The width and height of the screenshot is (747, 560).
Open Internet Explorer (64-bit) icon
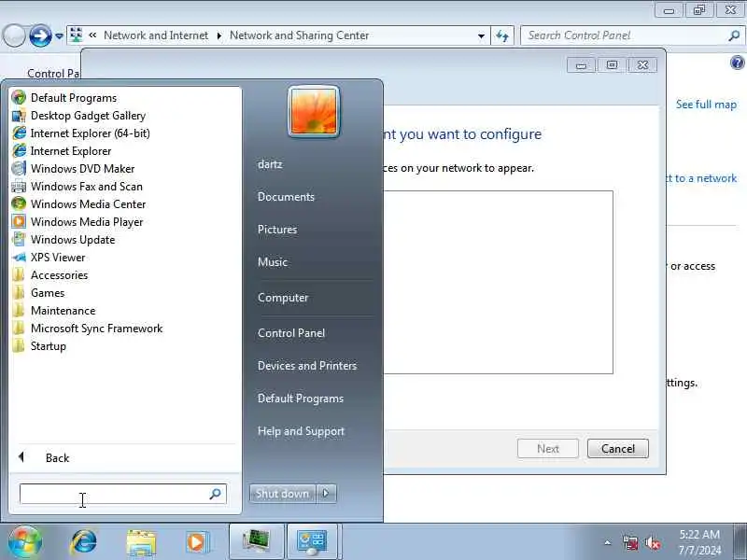point(19,133)
